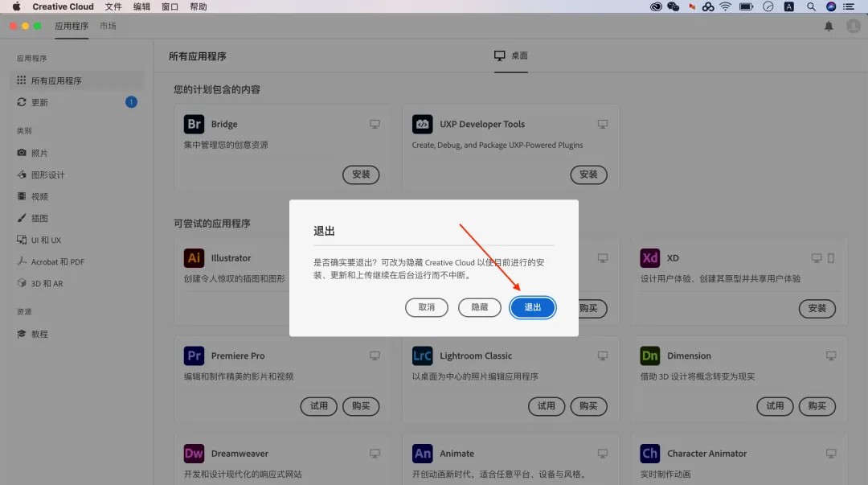Switch to the 市场 tab
The image size is (868, 485).
point(108,26)
